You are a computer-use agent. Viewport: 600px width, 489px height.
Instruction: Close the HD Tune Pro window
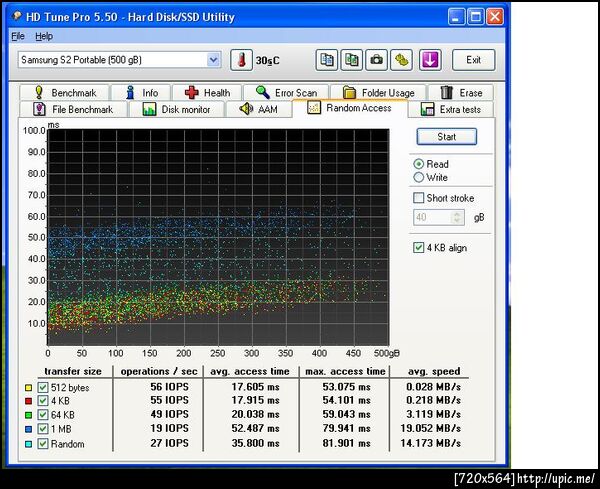pos(495,17)
